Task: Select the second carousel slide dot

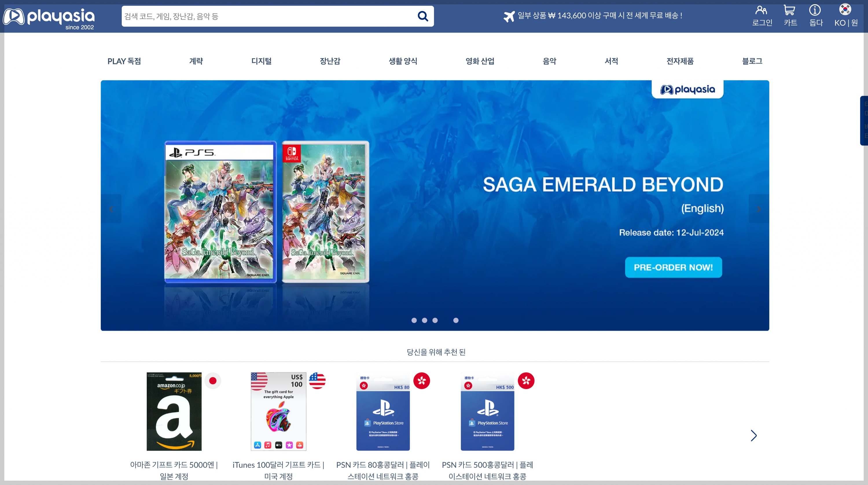Action: coord(424,321)
